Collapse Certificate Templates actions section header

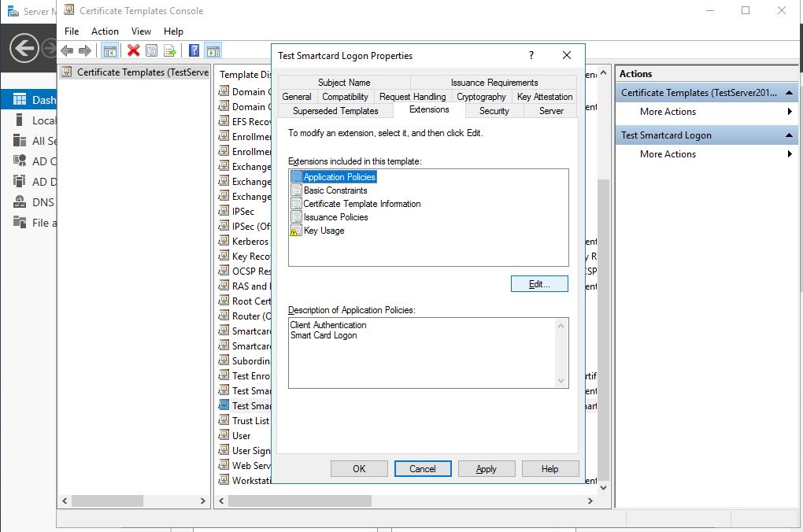[x=790, y=93]
